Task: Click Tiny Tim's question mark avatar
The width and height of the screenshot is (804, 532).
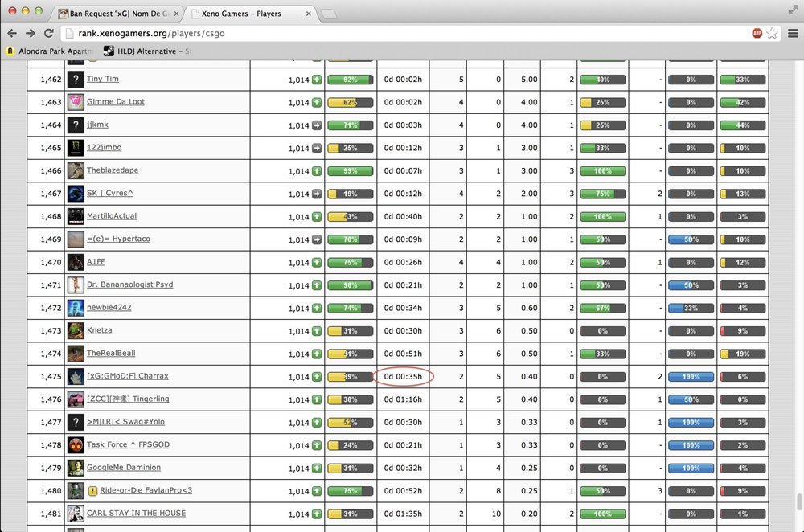Action: 76,80
